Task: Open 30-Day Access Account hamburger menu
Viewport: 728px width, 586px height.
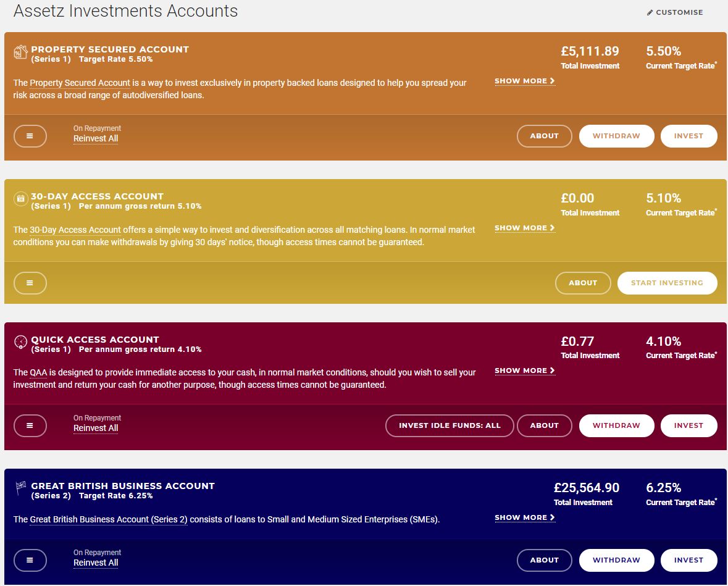Action: pyautogui.click(x=30, y=283)
